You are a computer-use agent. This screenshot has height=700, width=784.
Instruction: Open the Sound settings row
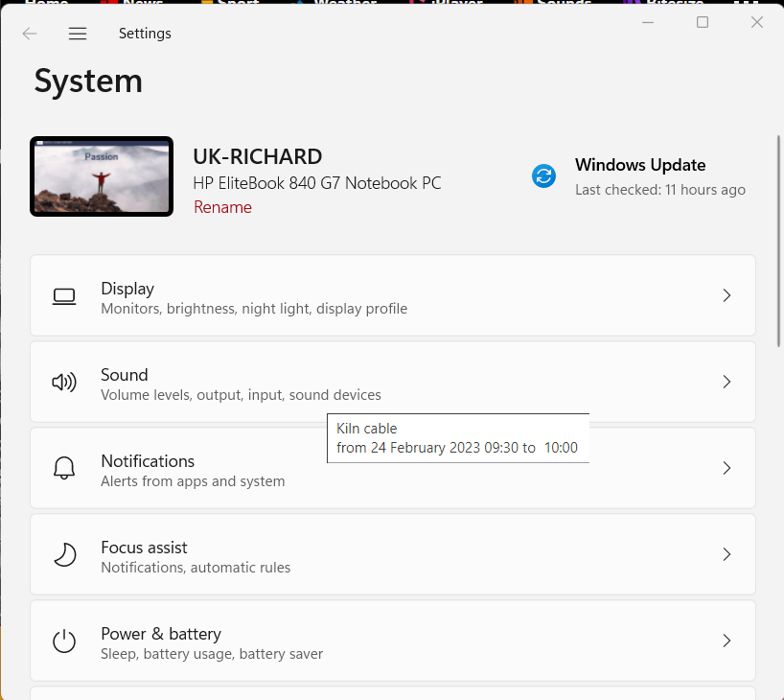[x=393, y=382]
